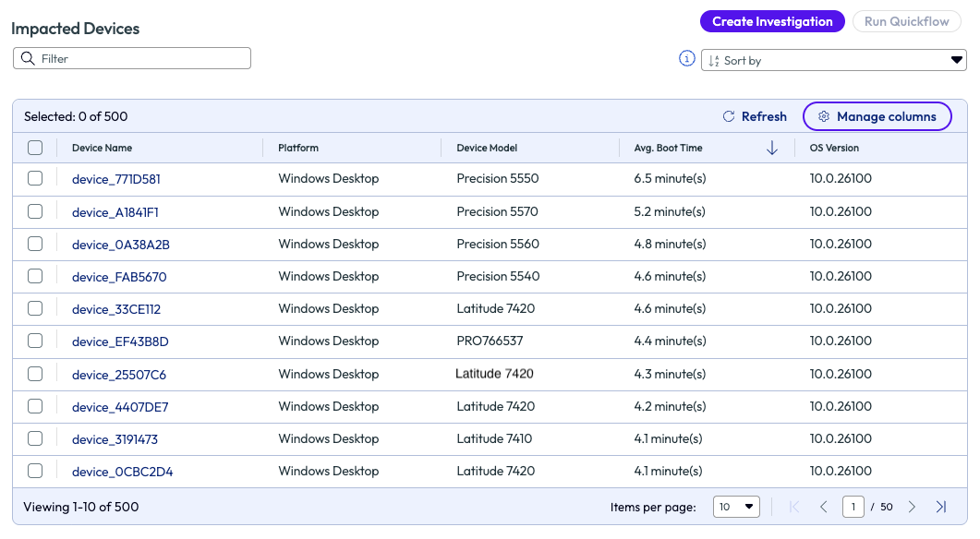Click the descending sort arrow on Avg. Boot Time
Screen dimensions: 980x539
point(772,148)
